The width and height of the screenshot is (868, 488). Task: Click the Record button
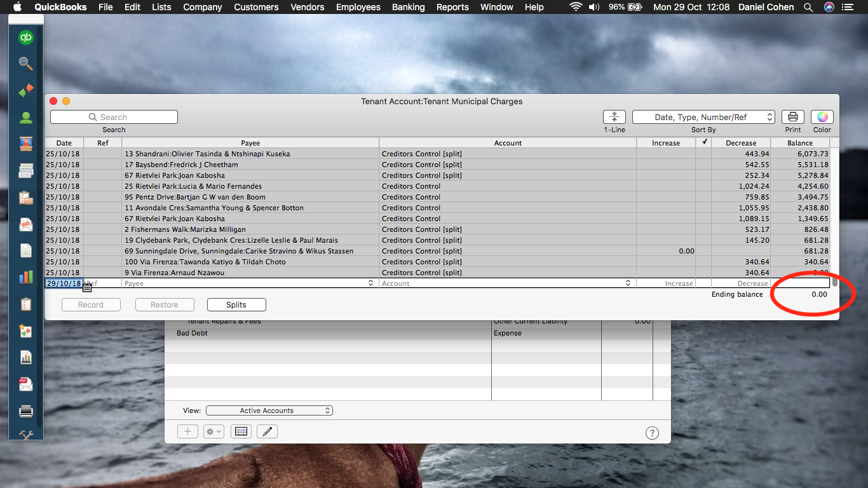coord(91,304)
